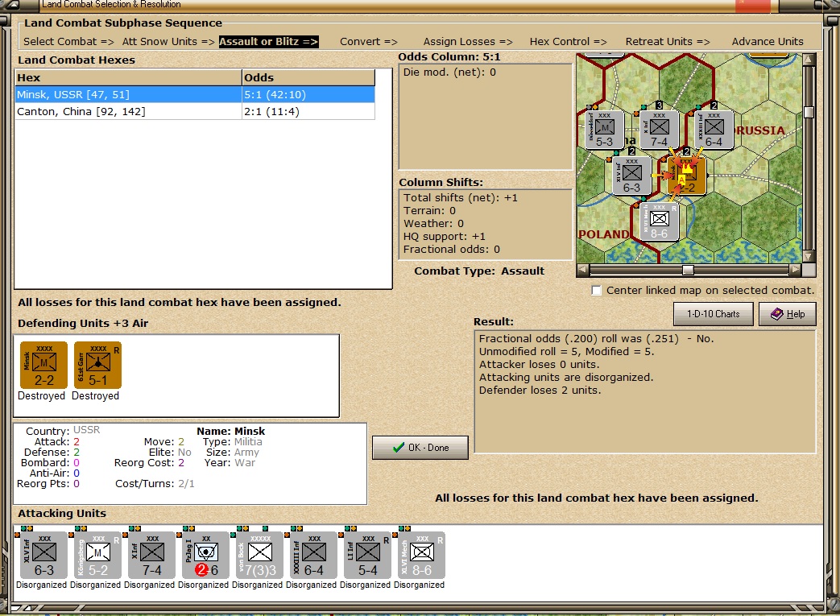840x616 pixels.
Task: Click OK - Done button
Action: [420, 447]
